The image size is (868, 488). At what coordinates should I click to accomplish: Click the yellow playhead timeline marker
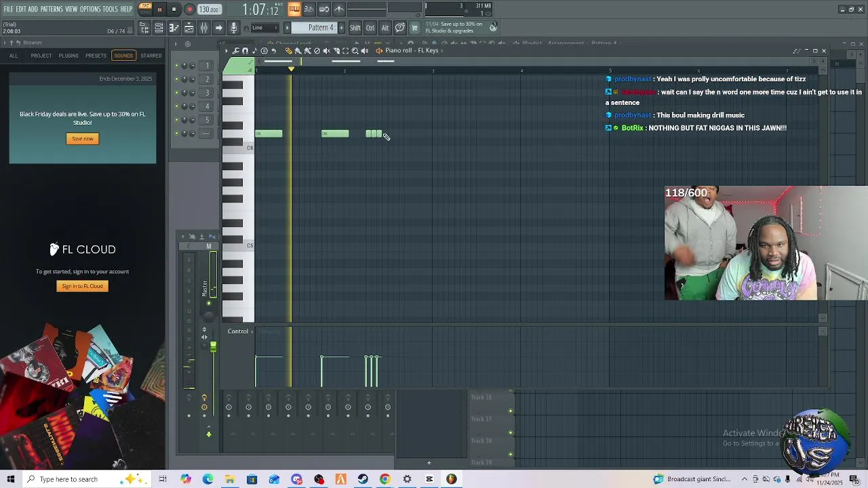[x=291, y=69]
